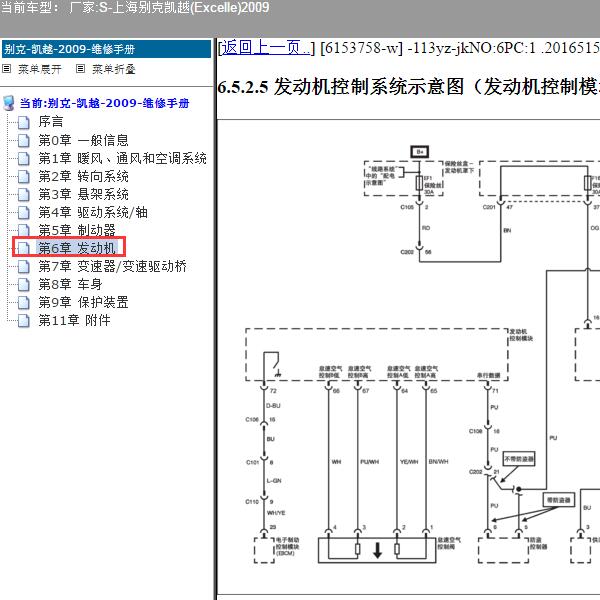Click the page icon beside 第1章 暖风、通风和空调系统
Screen dimensions: 600x600
(23, 158)
